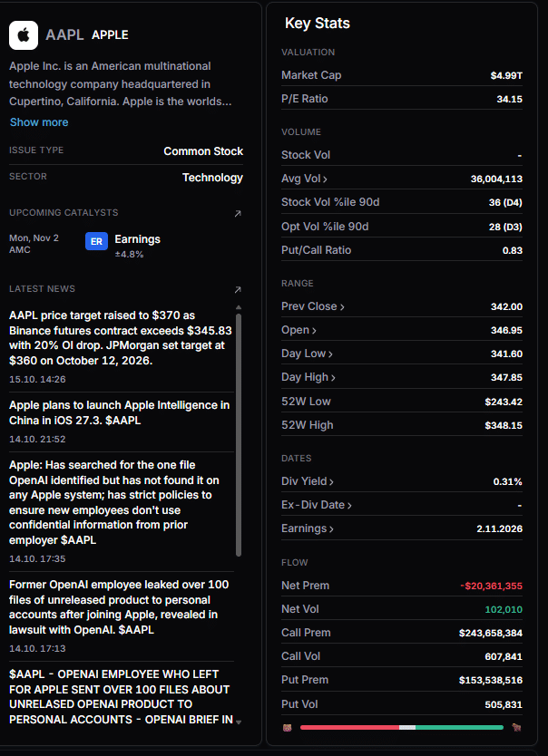The width and height of the screenshot is (548, 756).
Task: Click the ER earnings badge
Action: click(x=96, y=241)
